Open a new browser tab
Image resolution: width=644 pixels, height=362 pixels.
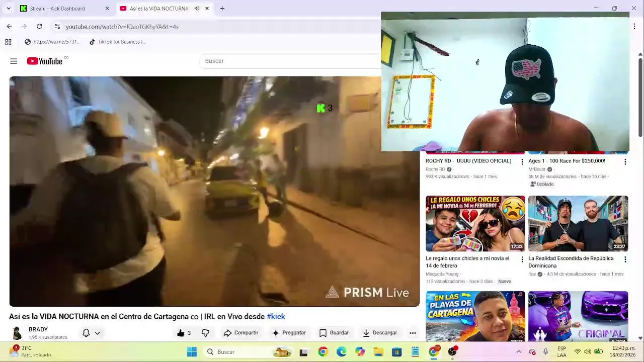point(222,9)
